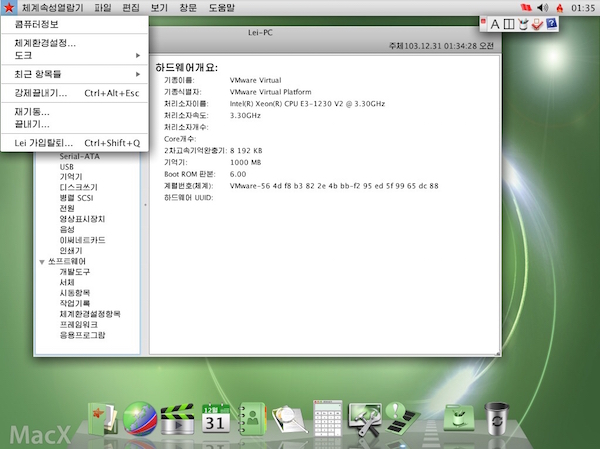Choose 강제끝내기... menu entry

click(x=75, y=93)
